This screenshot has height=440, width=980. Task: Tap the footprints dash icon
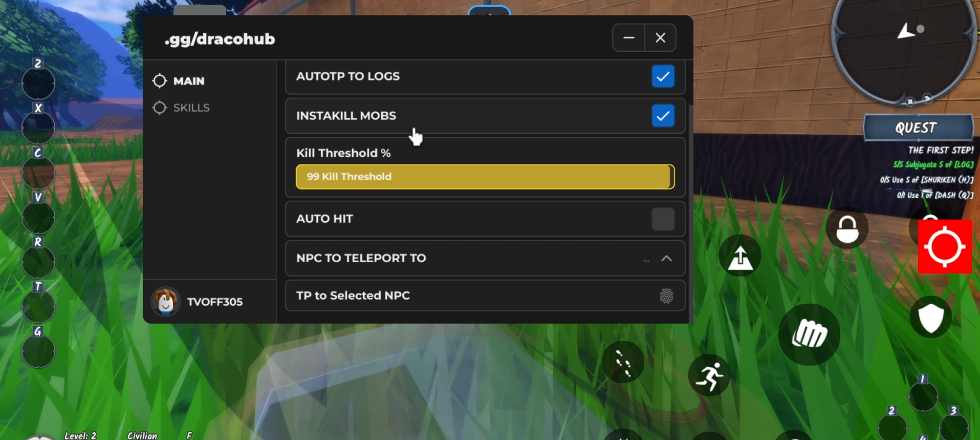pyautogui.click(x=623, y=363)
